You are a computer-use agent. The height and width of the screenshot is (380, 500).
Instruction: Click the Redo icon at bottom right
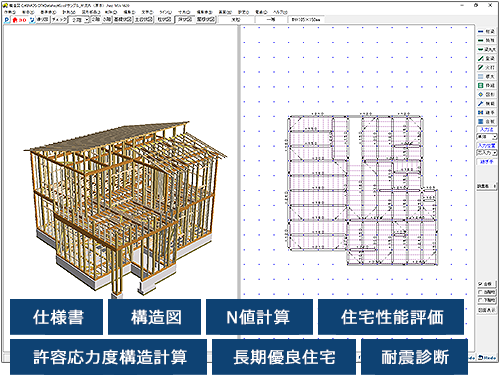(487, 358)
